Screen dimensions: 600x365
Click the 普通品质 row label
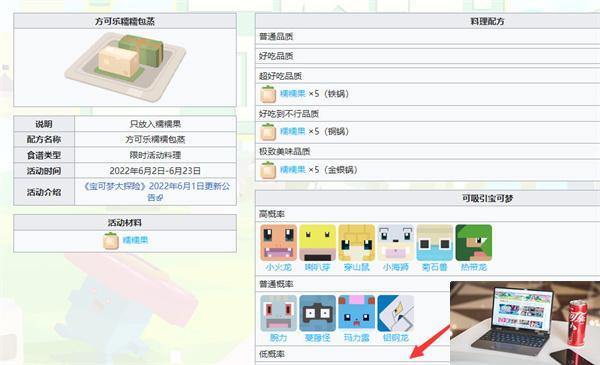276,37
